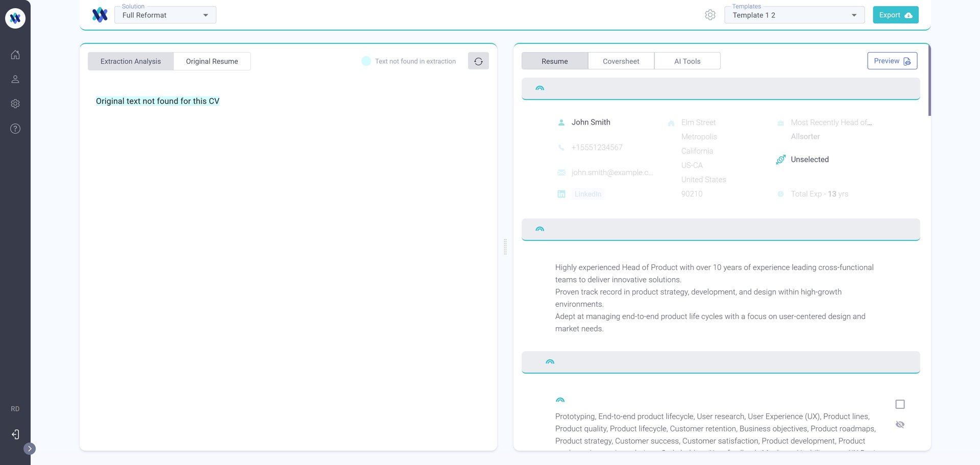Toggle skills visibility eye icon
Image resolution: width=980 pixels, height=465 pixels.
pos(900,425)
